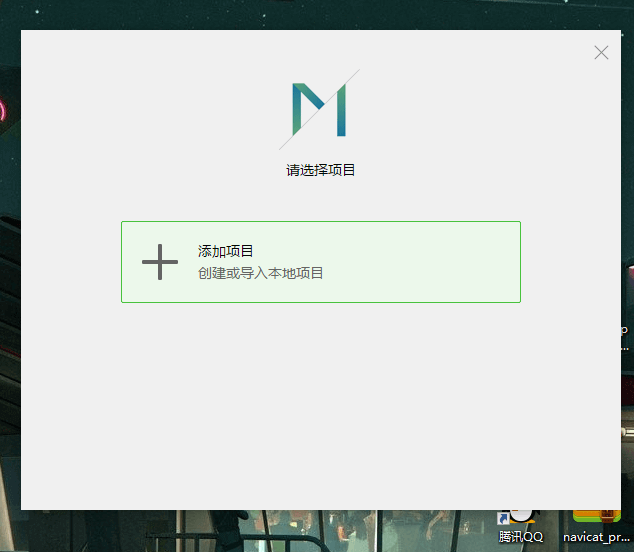Click the M application logo at the top
The image size is (634, 552).
tap(319, 109)
